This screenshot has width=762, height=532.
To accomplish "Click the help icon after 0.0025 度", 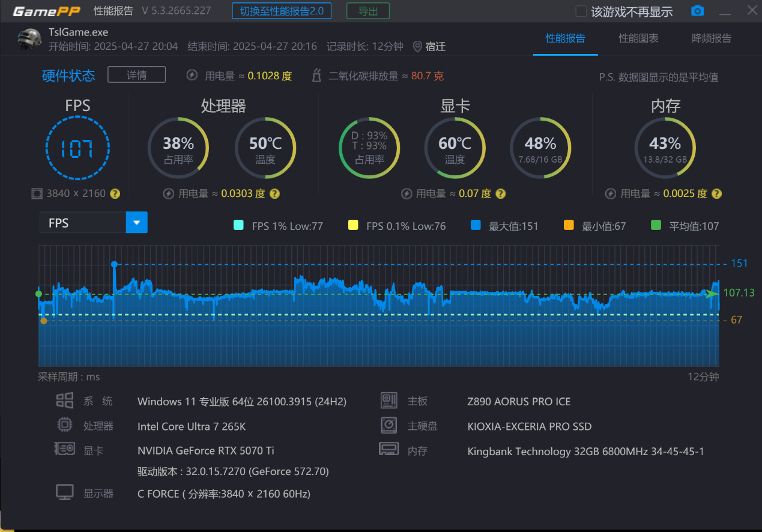I will 716,193.
